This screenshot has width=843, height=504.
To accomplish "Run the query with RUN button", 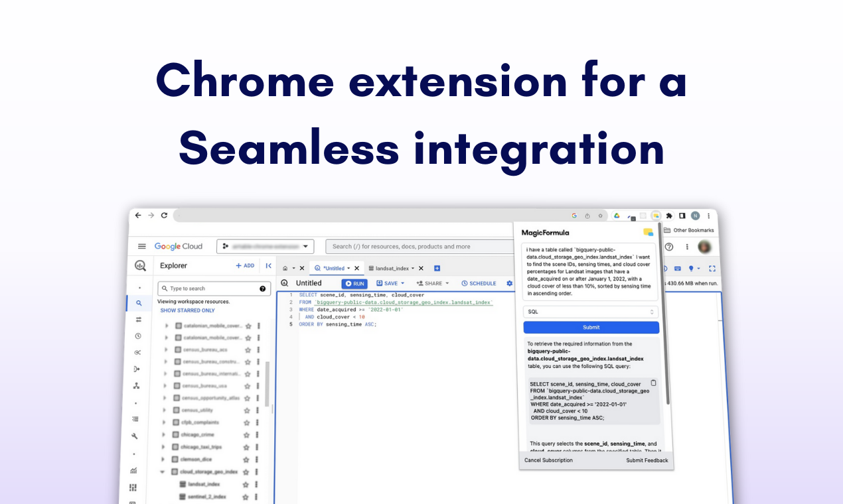I will tap(354, 283).
